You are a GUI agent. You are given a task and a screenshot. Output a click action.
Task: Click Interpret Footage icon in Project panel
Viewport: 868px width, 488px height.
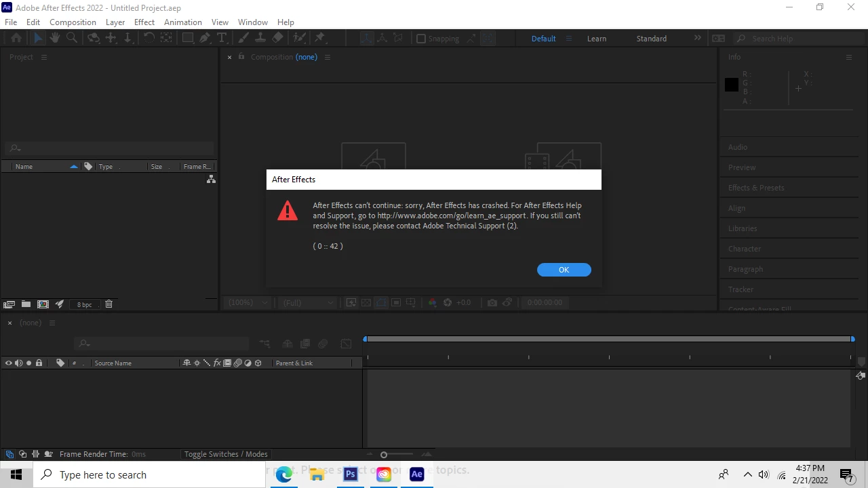point(9,304)
